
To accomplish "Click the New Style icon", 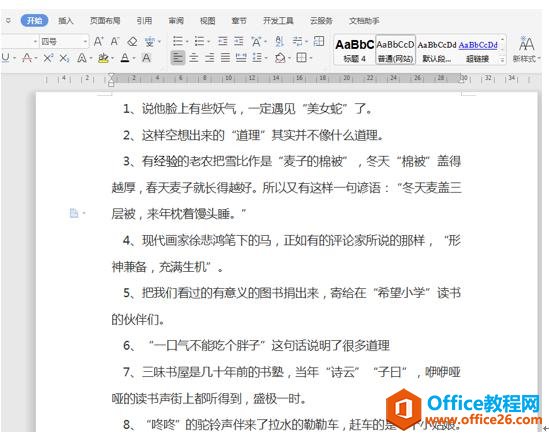I will 526,49.
